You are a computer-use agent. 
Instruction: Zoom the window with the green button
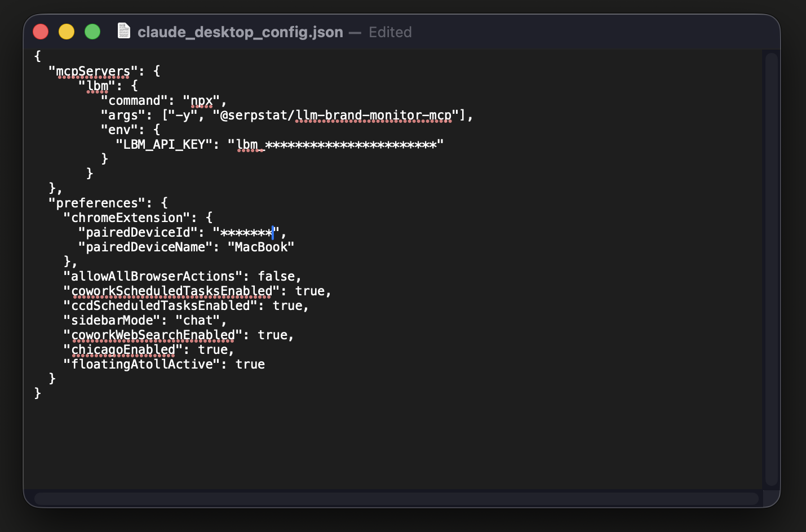92,32
